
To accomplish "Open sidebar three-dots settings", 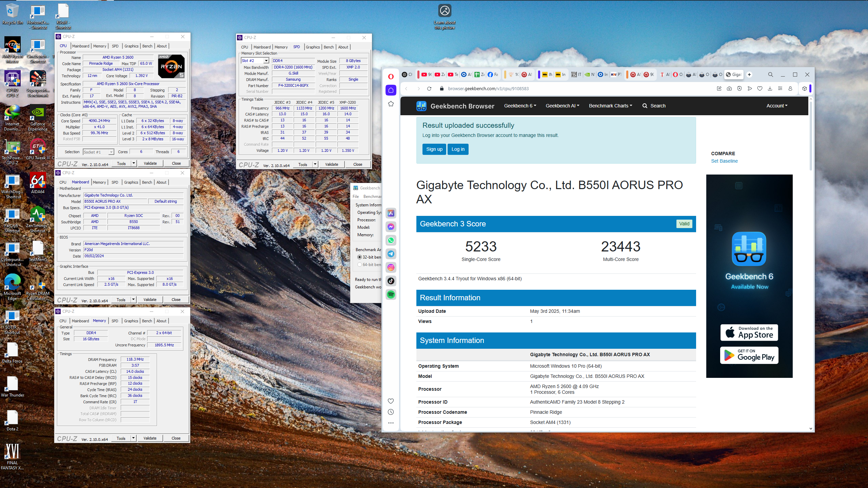I will coord(391,423).
